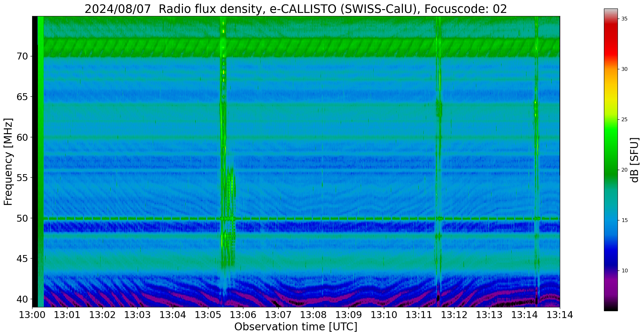This screenshot has height=336, width=644.
Task: Click the 'dB [SFU]' colorbar label
Action: point(635,160)
